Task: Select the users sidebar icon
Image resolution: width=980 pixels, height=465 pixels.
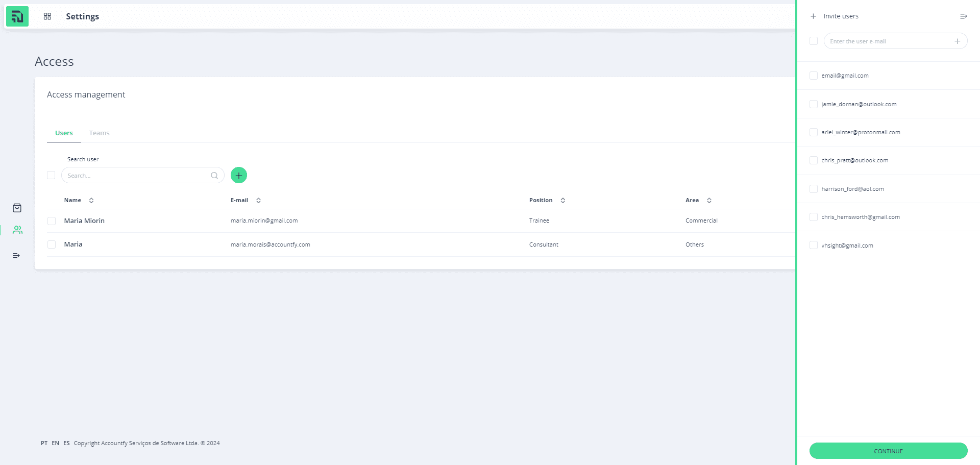Action: pos(17,230)
